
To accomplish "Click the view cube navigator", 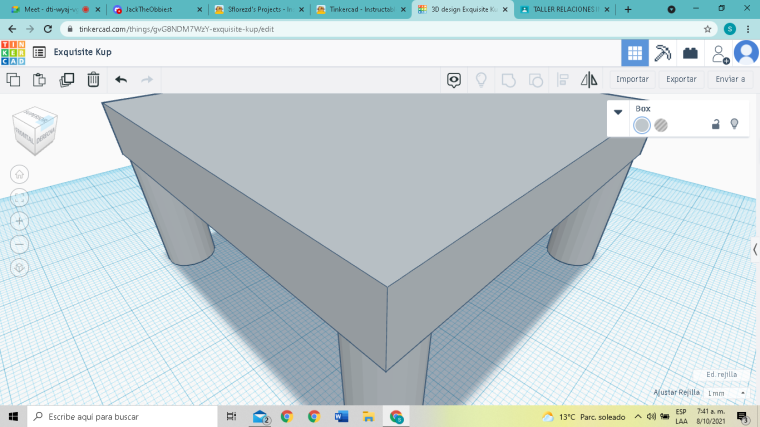I will coord(35,131).
